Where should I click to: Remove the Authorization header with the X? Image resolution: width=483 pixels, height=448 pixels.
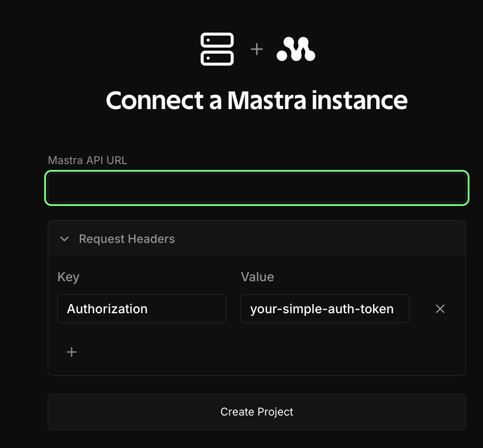tap(440, 309)
